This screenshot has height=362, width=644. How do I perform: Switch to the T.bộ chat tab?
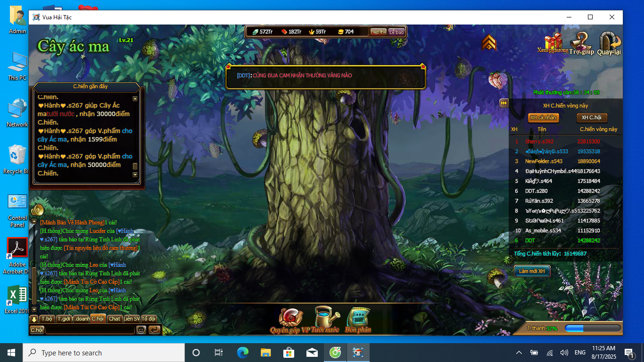coord(47,319)
